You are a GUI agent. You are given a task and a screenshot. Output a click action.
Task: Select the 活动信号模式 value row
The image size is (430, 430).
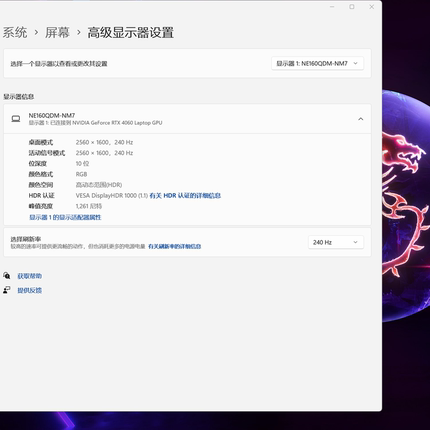coord(104,153)
